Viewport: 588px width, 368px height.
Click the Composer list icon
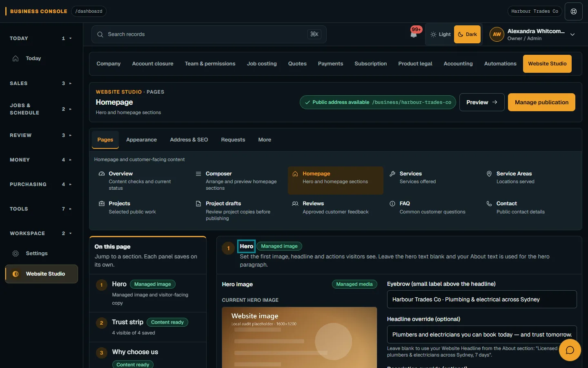(198, 174)
